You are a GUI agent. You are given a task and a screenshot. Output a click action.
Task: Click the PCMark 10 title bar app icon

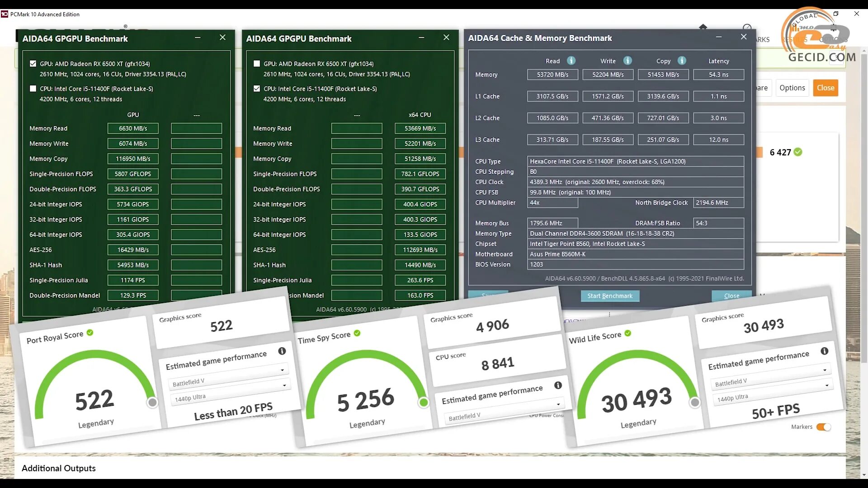[5, 14]
